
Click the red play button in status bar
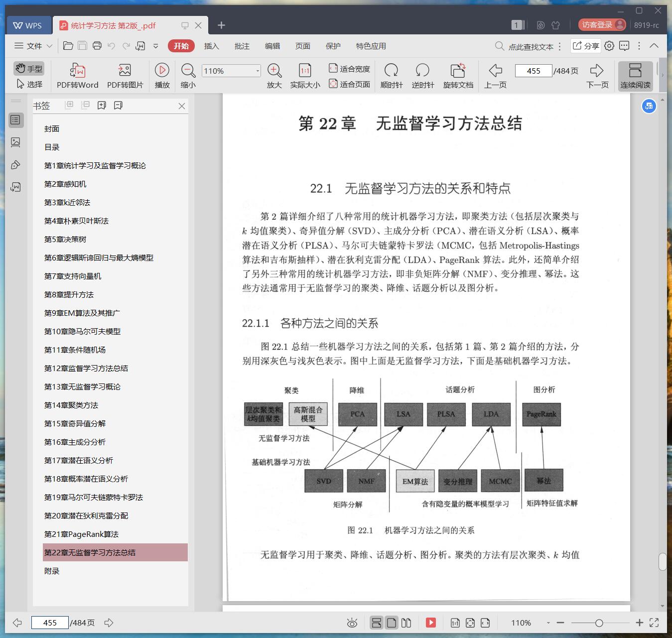[x=431, y=623]
